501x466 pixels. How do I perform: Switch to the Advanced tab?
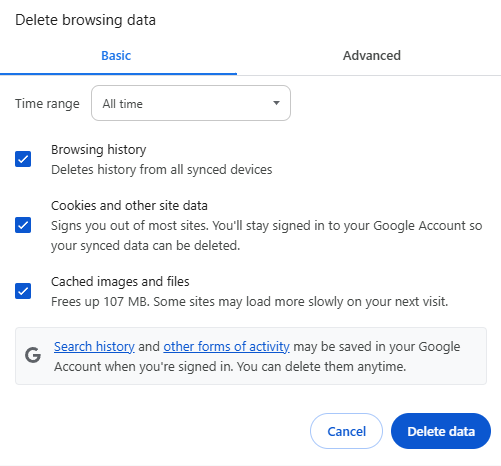coord(372,56)
